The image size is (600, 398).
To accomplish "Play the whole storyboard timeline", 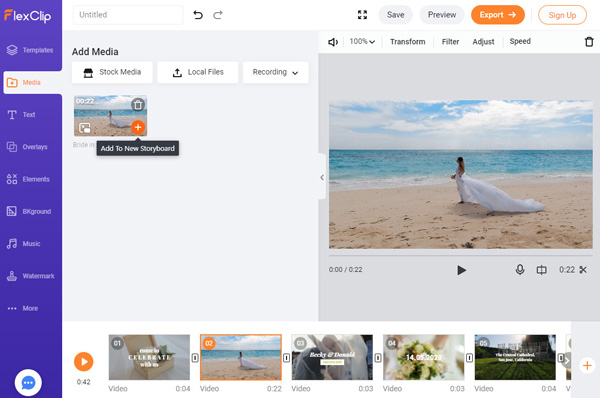I will 83,362.
